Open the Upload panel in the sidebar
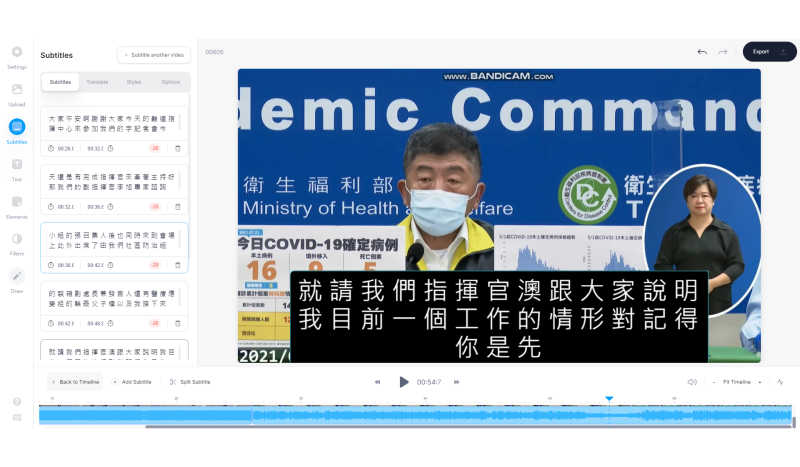This screenshot has width=800, height=467. coord(17,89)
